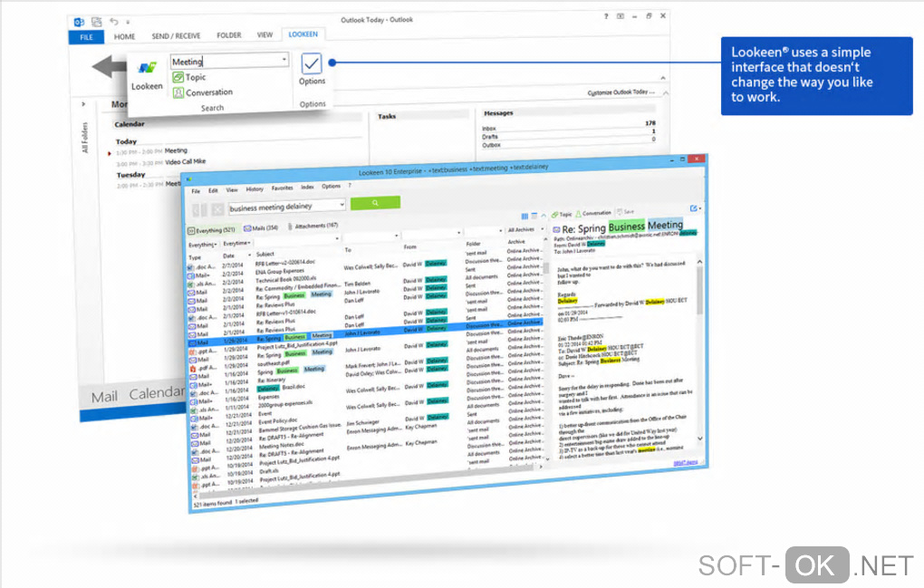
Task: Click Conversation button in Lookeen preview toolbar
Action: pos(593,213)
